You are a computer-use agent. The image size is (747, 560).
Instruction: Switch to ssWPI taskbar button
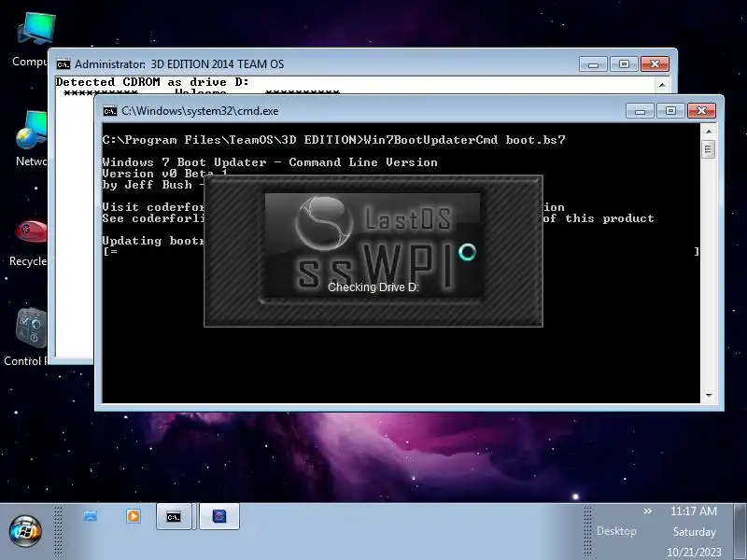click(219, 516)
